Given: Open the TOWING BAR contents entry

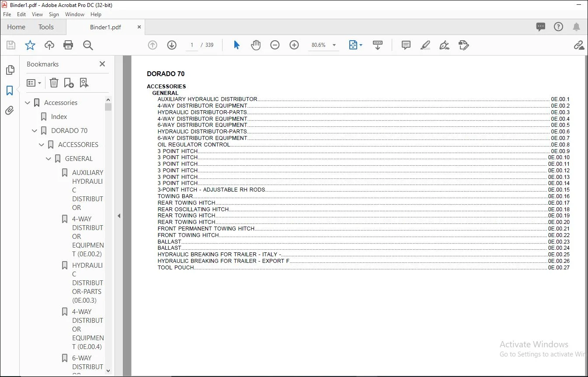Looking at the screenshot, I should point(363,196).
